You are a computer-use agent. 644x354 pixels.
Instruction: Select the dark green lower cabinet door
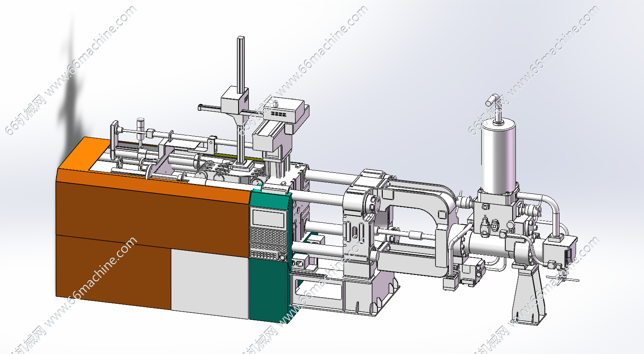[268, 288]
